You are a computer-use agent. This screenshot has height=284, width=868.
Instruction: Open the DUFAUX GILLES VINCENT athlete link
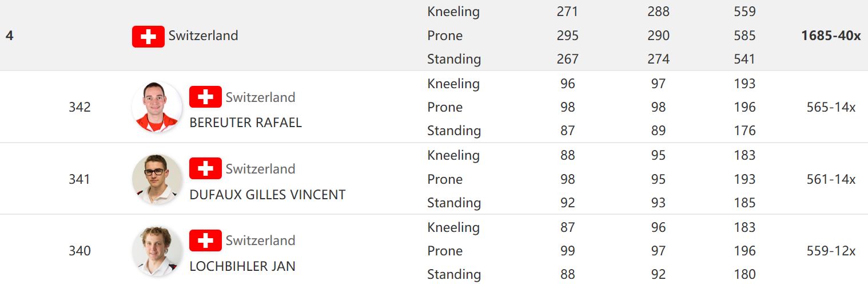(268, 195)
